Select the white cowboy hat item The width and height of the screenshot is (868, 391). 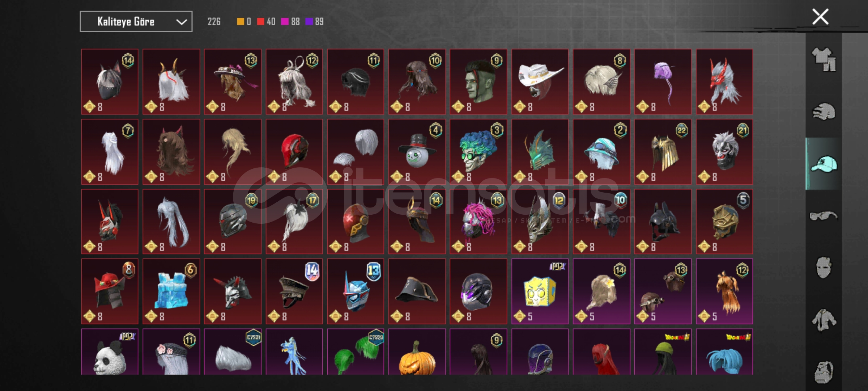pos(540,82)
